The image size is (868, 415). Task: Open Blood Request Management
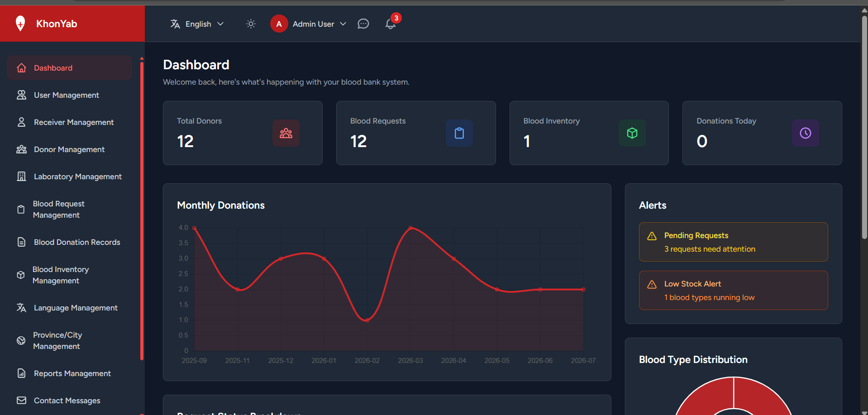70,210
